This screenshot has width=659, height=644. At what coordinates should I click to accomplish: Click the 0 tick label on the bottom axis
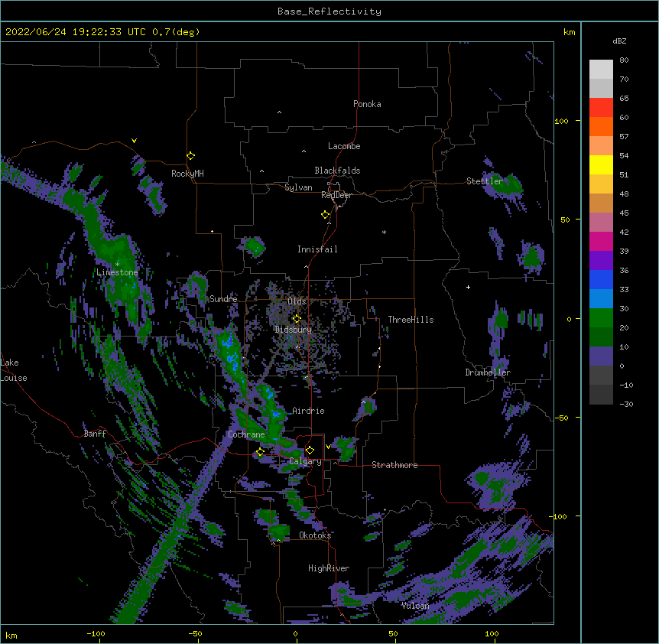(x=295, y=633)
